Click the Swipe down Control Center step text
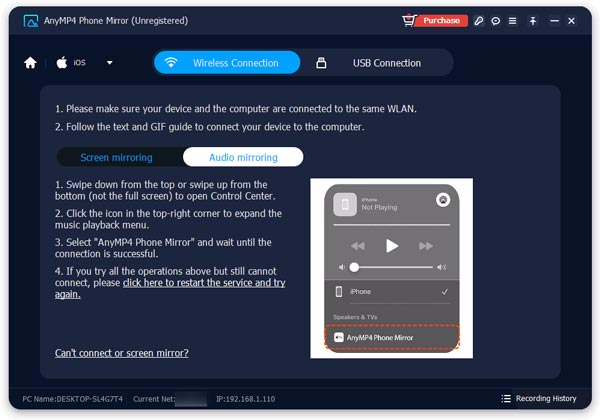This screenshot has height=420, width=600. coord(165,190)
